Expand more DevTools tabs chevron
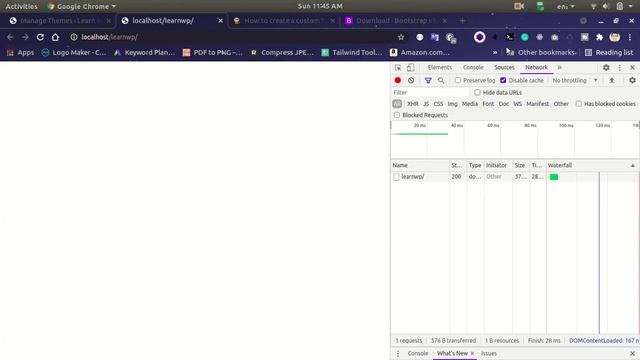640x360 pixels. [x=560, y=67]
